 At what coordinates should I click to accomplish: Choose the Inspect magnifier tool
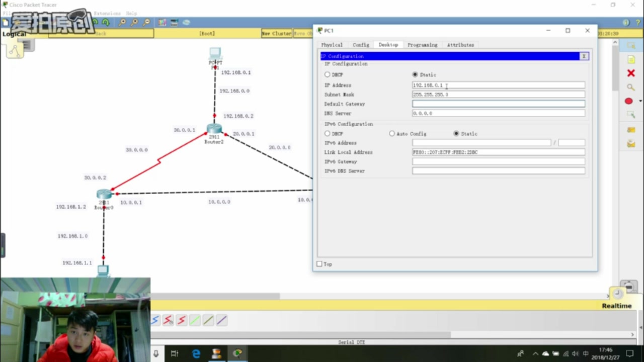pos(631,87)
